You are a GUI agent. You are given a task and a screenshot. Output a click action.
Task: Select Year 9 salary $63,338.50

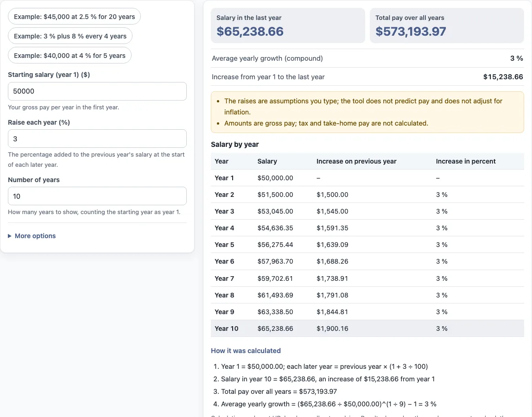point(275,312)
